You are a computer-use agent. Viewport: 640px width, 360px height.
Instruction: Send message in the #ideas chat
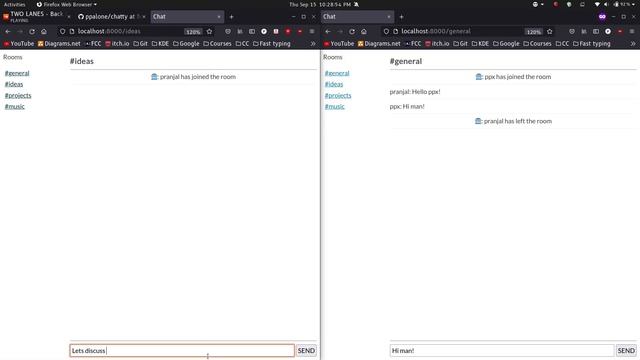(306, 351)
